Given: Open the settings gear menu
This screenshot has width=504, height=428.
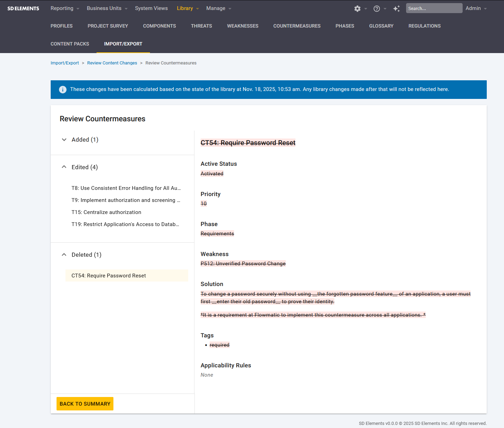Looking at the screenshot, I should 357,9.
